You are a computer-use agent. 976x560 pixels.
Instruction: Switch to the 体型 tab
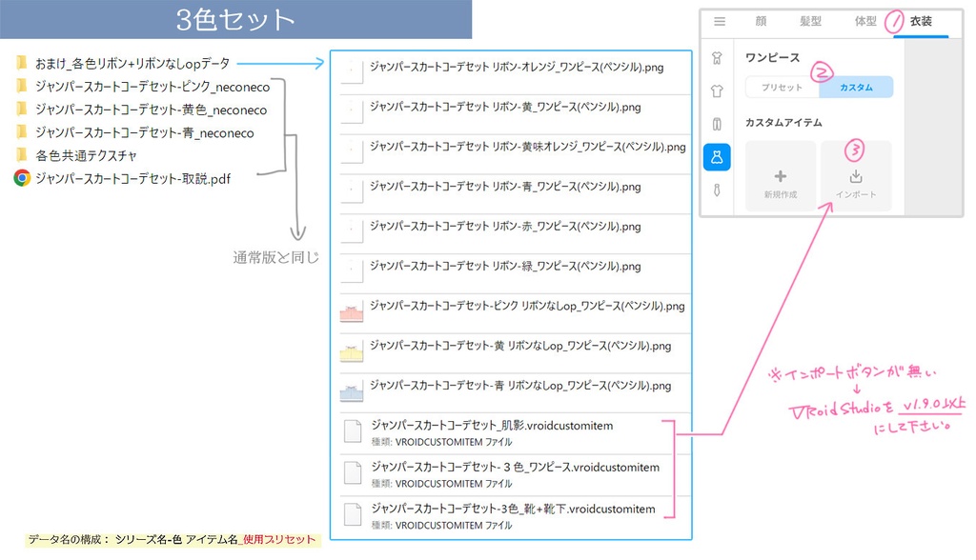(x=865, y=21)
